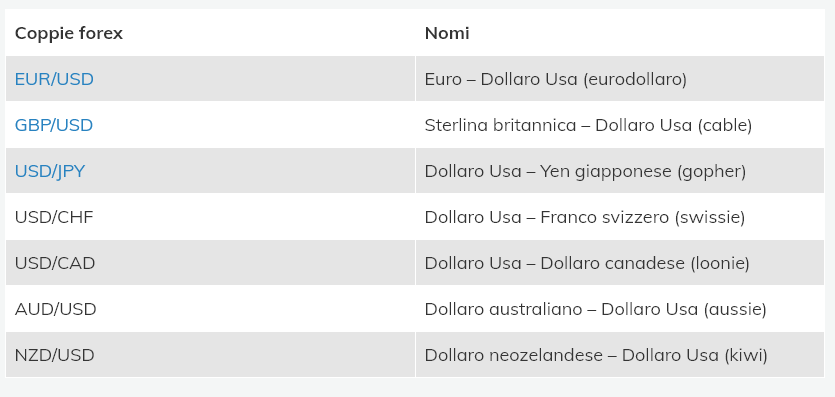Open the GBP/USD link
The height and width of the screenshot is (397, 835).
click(x=54, y=125)
